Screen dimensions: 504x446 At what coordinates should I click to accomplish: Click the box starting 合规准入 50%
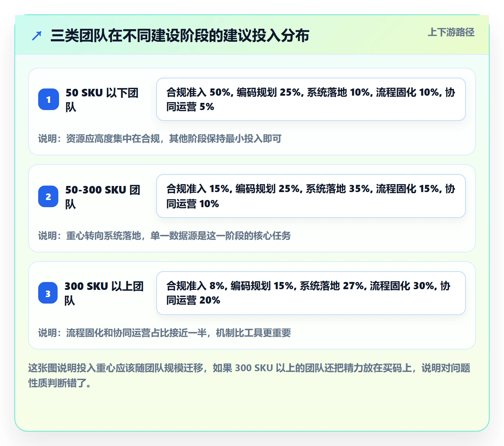click(x=311, y=99)
